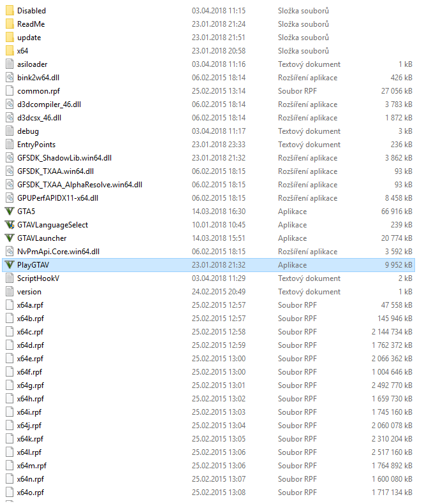This screenshot has width=431, height=504.
Task: Click the x64b.rpf file icon
Action: pyautogui.click(x=10, y=319)
